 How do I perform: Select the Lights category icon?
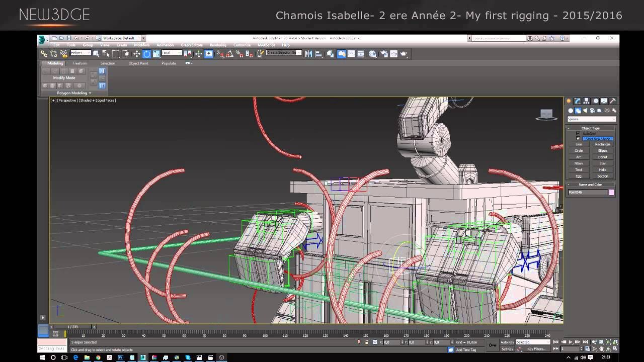[585, 111]
